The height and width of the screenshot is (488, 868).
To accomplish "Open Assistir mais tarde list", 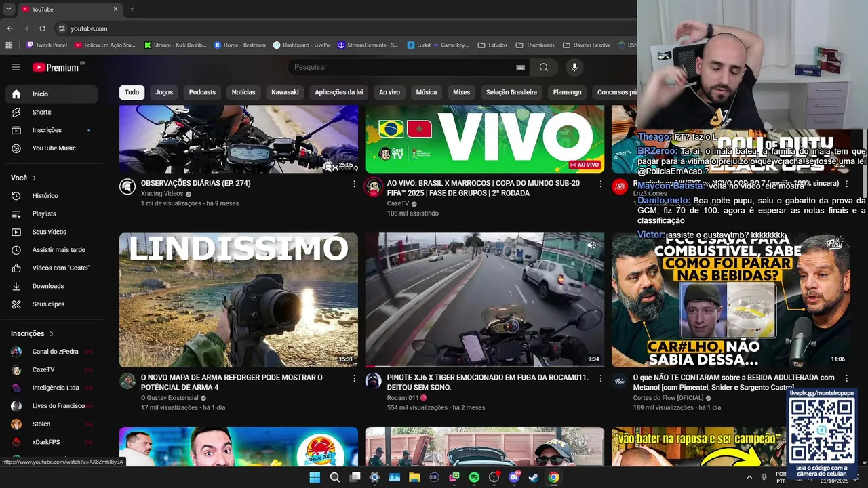I will click(x=52, y=250).
